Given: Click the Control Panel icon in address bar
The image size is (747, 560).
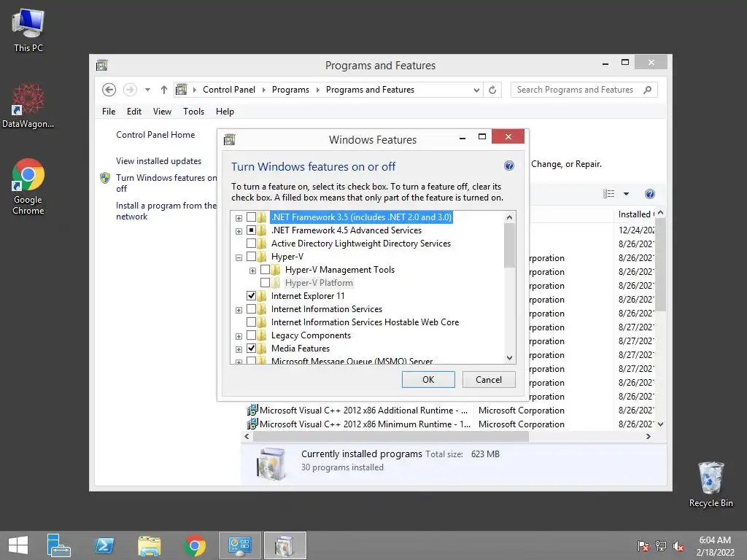Looking at the screenshot, I should [182, 90].
